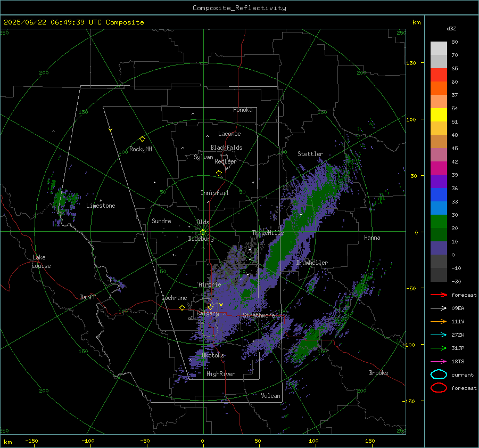Click the yellow diamond marker below RedDeer
Viewport: 479px width, 448px height.
coord(219,173)
